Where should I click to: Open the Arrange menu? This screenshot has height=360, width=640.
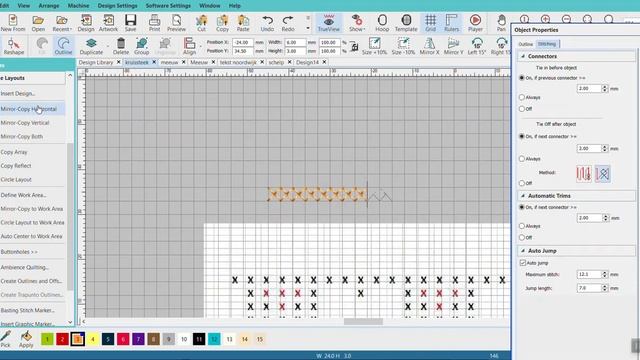[49, 6]
